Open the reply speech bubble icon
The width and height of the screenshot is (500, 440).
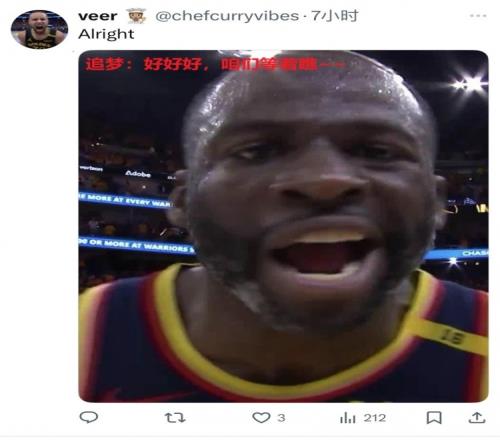[88, 417]
